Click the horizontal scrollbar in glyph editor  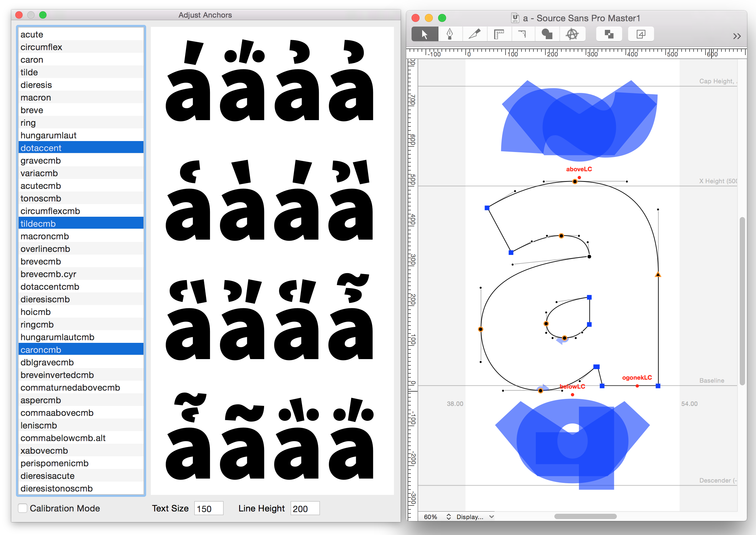coord(585,516)
